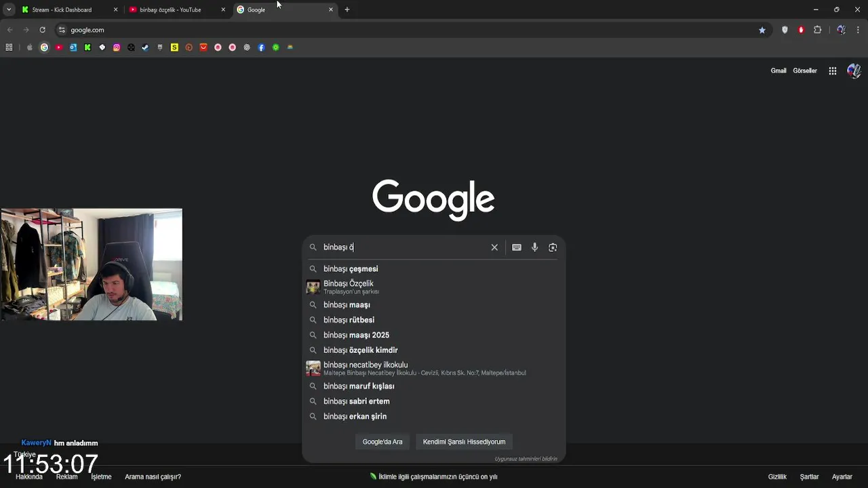The image size is (868, 488).
Task: Open the Chrome three-dot menu
Action: click(858, 30)
